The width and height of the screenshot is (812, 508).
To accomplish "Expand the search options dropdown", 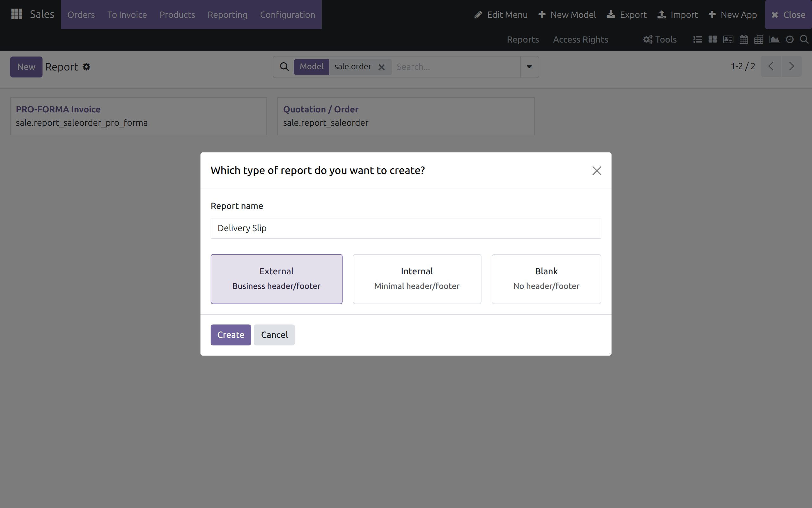I will tap(529, 67).
